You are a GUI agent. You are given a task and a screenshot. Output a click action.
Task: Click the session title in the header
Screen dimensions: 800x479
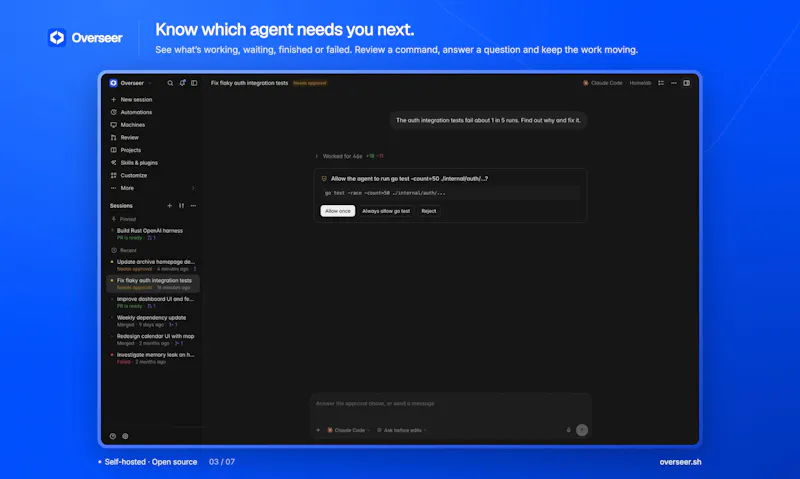249,83
